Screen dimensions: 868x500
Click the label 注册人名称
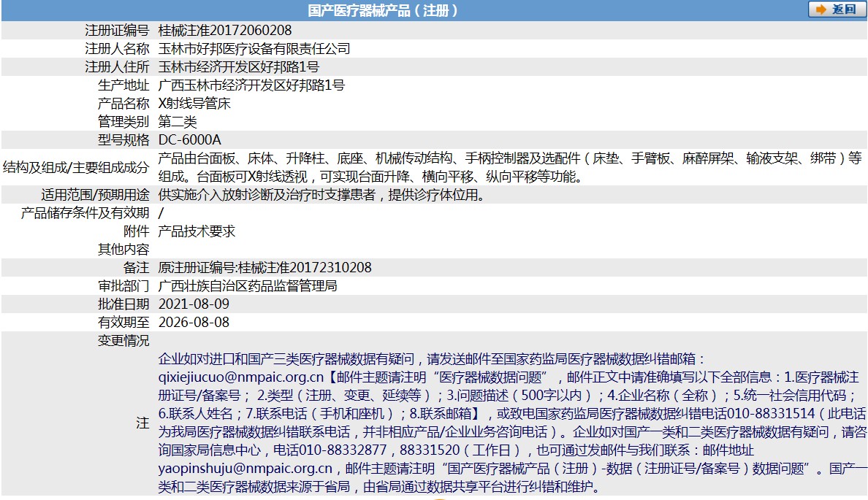click(x=117, y=49)
